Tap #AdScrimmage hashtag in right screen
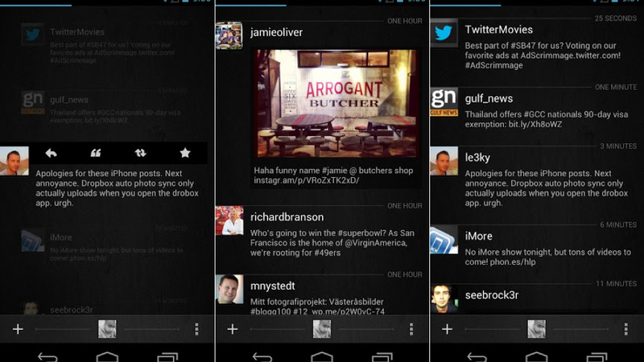The width and height of the screenshot is (644, 362). point(494,65)
